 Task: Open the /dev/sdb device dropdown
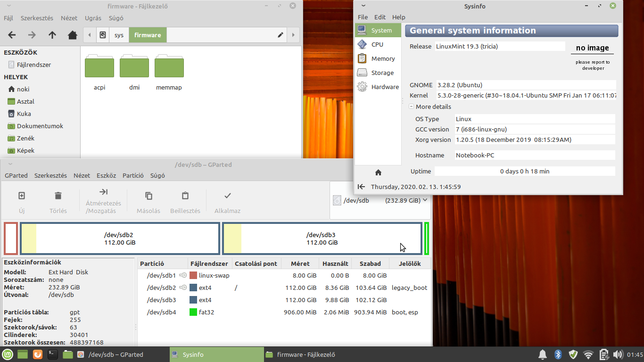[380, 200]
